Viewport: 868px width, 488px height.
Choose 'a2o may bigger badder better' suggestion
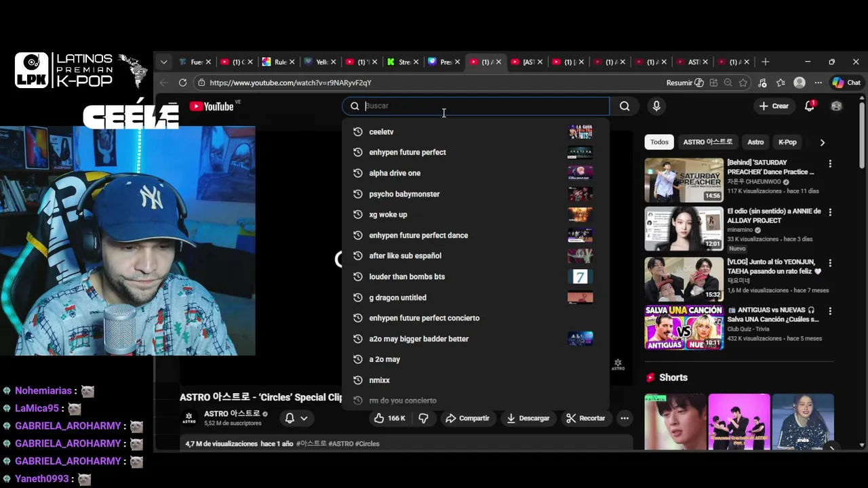pos(475,339)
